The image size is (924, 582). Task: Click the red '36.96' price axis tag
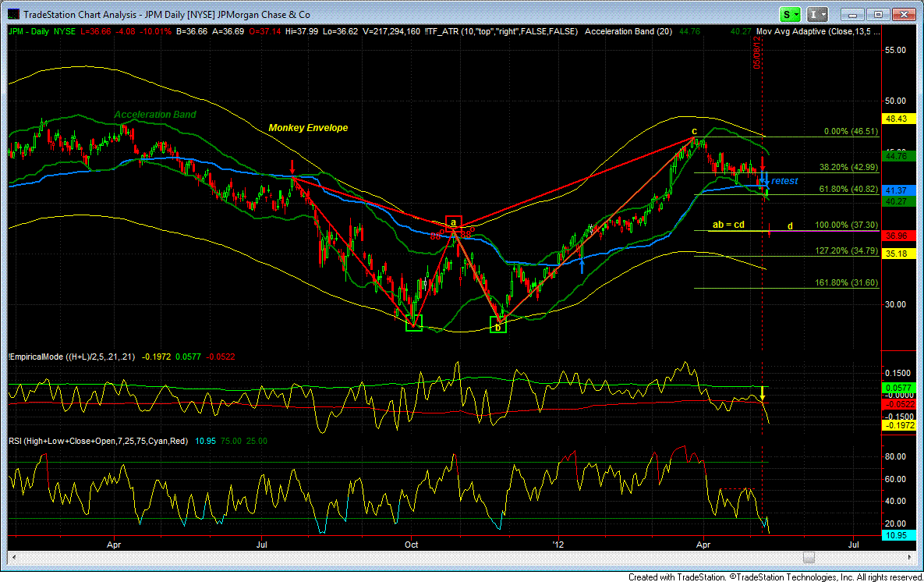coord(898,236)
